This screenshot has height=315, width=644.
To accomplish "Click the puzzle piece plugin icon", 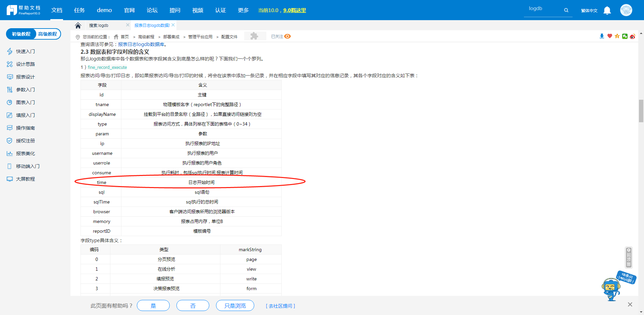I will point(254,36).
